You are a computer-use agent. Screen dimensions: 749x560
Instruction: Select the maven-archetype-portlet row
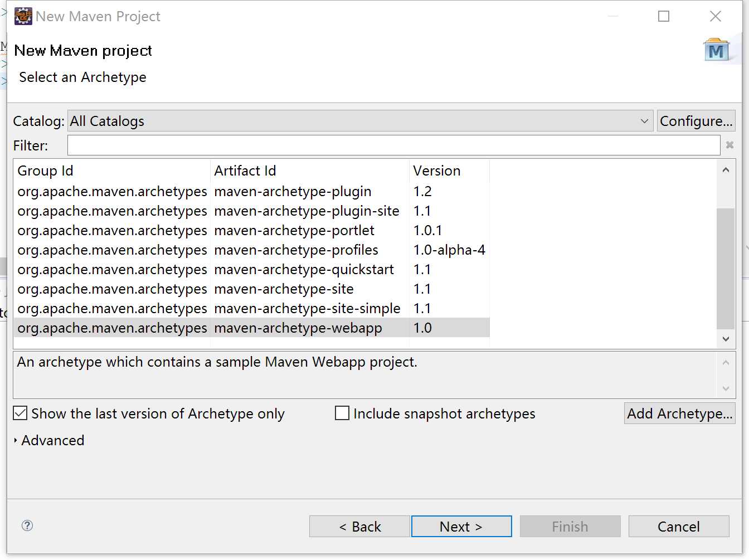click(x=252, y=230)
